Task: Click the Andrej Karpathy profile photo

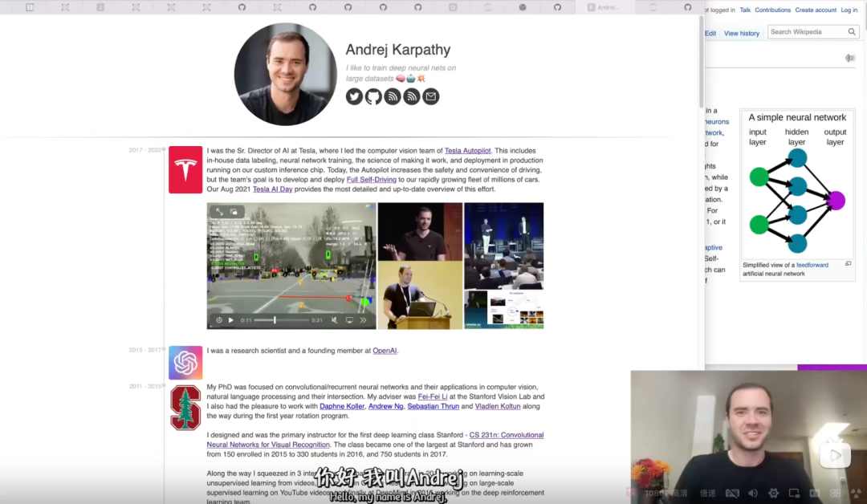Action: point(285,74)
